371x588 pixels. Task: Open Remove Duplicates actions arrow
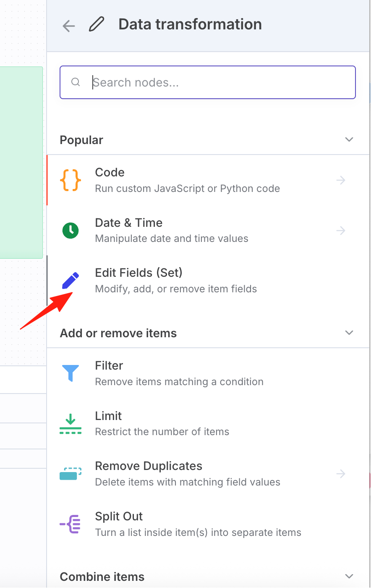tap(341, 474)
